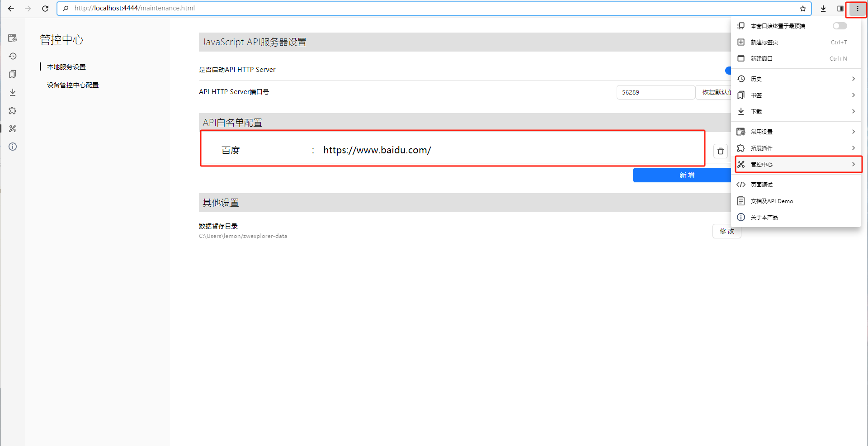868x446 pixels.
Task: Click the 关于本产品 info icon in menu
Action: 741,217
